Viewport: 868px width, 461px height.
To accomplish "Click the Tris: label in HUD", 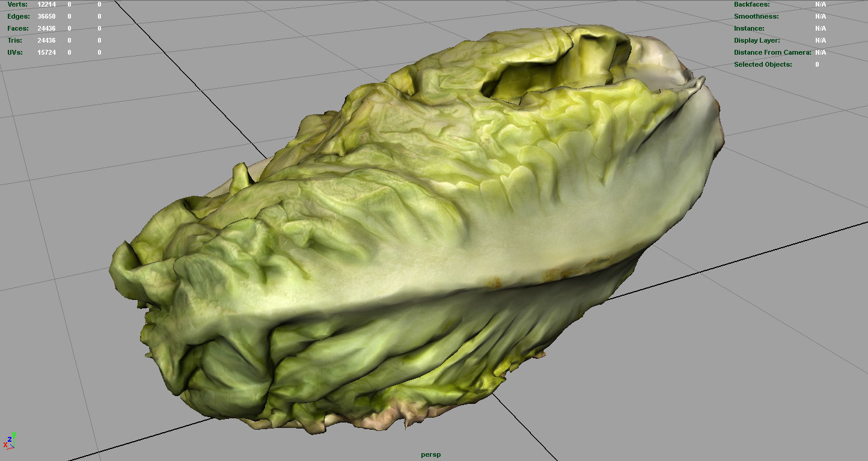I will pos(14,40).
